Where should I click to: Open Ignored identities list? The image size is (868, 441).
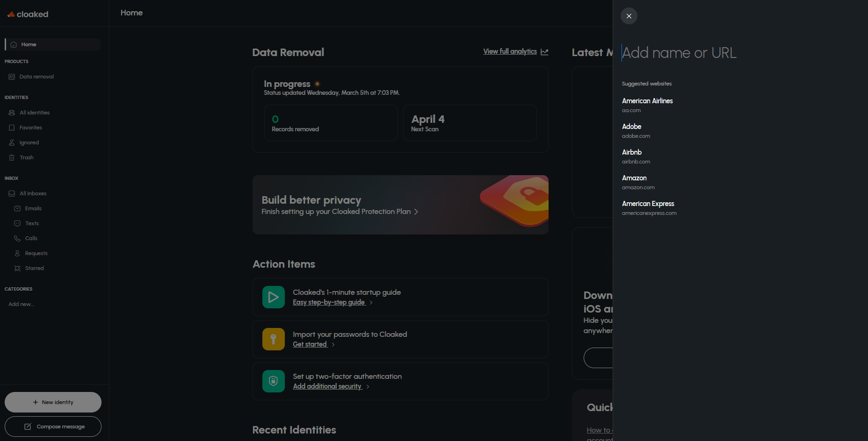click(29, 142)
